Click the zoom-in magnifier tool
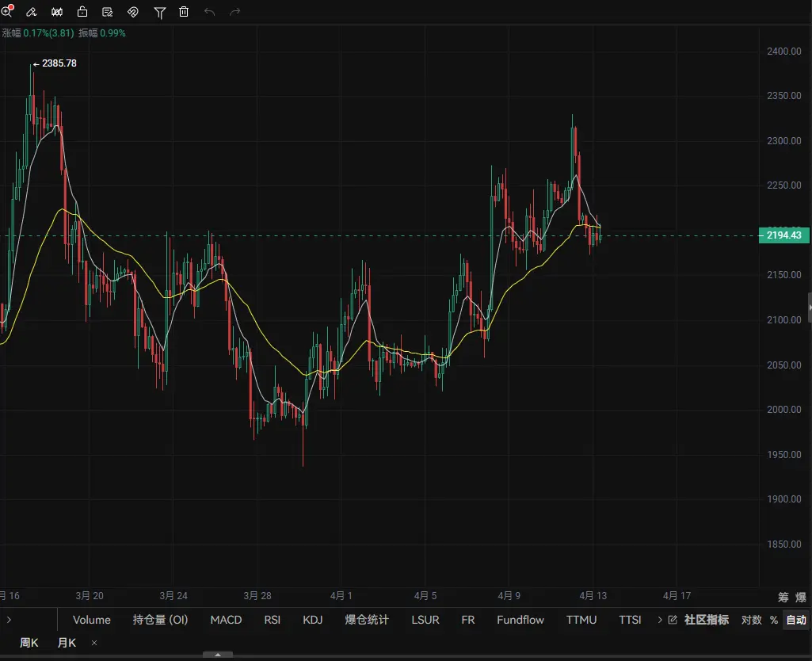The image size is (812, 661). coord(7,12)
